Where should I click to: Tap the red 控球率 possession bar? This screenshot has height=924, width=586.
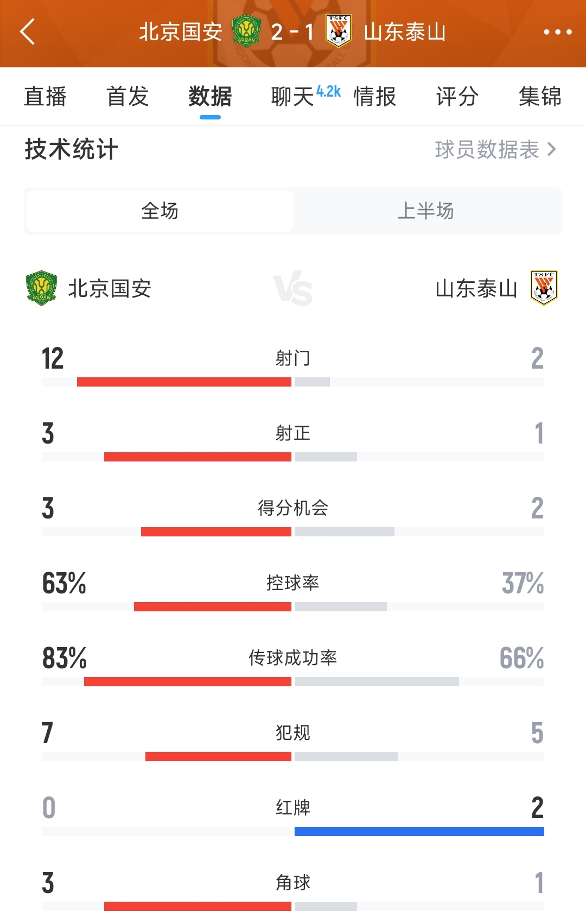click(x=213, y=606)
